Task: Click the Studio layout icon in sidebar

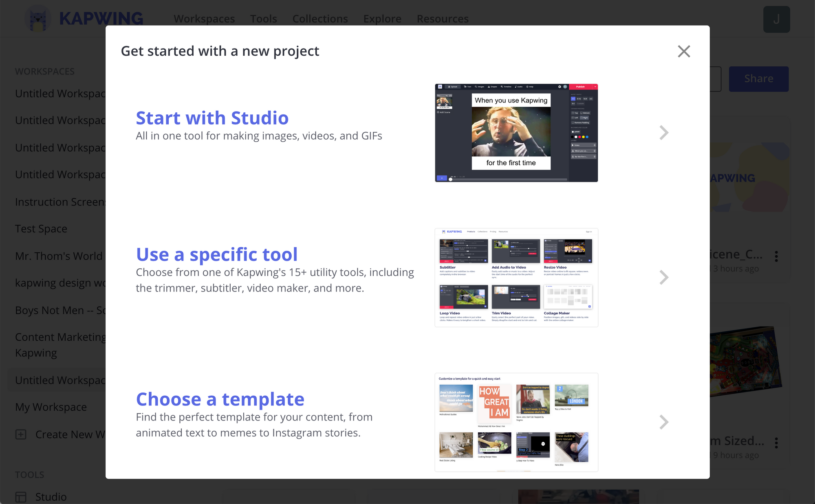Action: [21, 497]
